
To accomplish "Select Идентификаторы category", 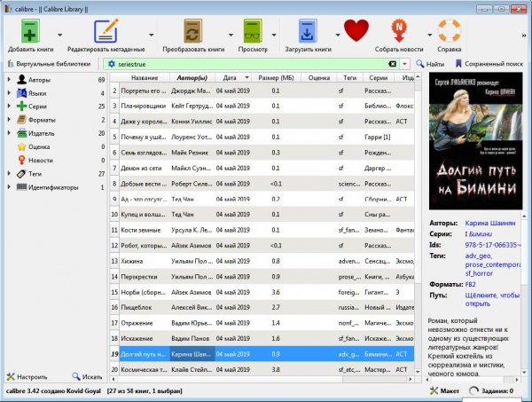I will tap(53, 187).
